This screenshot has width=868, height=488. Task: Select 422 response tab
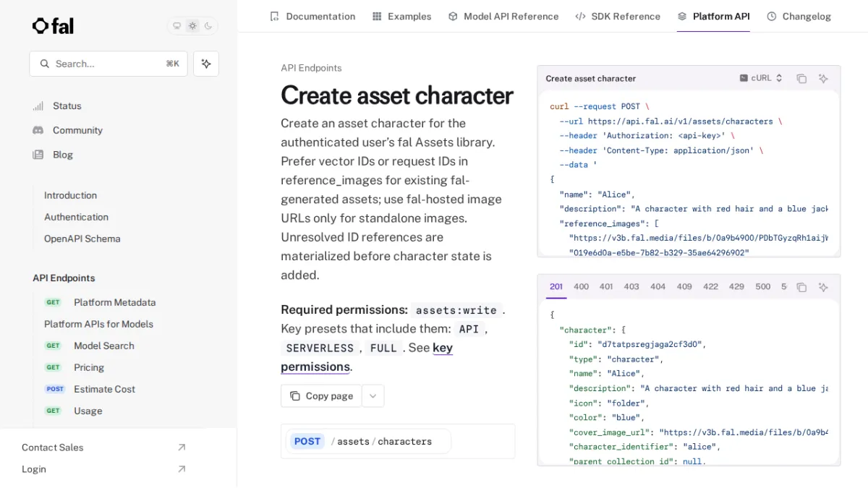(x=711, y=287)
